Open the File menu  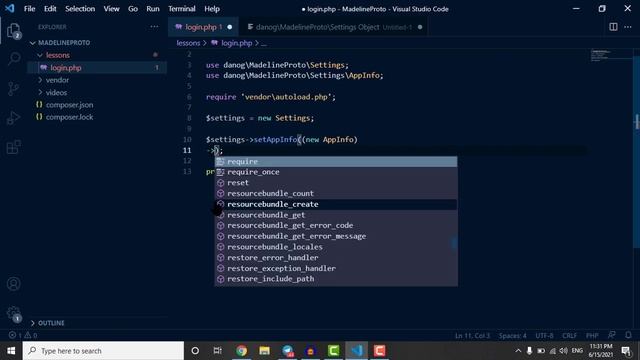tap(29, 9)
